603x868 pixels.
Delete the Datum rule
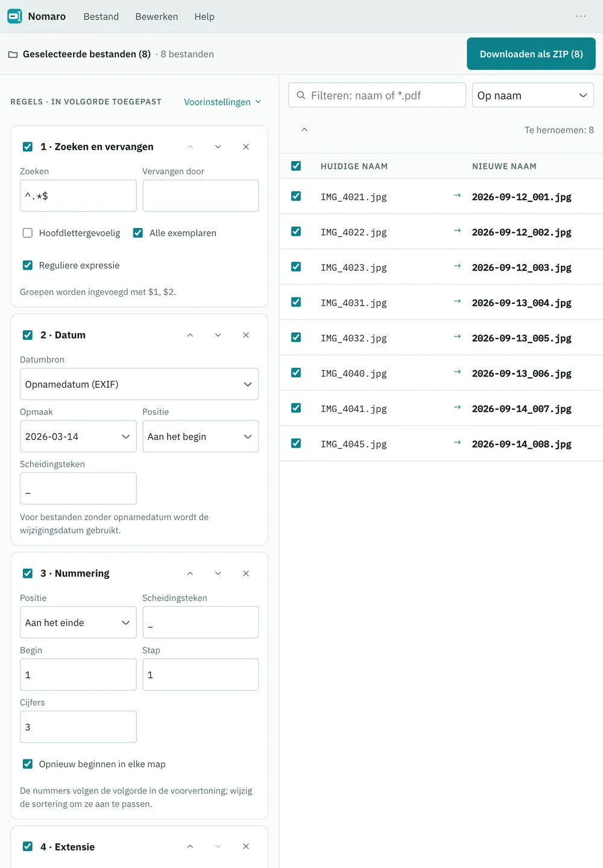pyautogui.click(x=246, y=335)
